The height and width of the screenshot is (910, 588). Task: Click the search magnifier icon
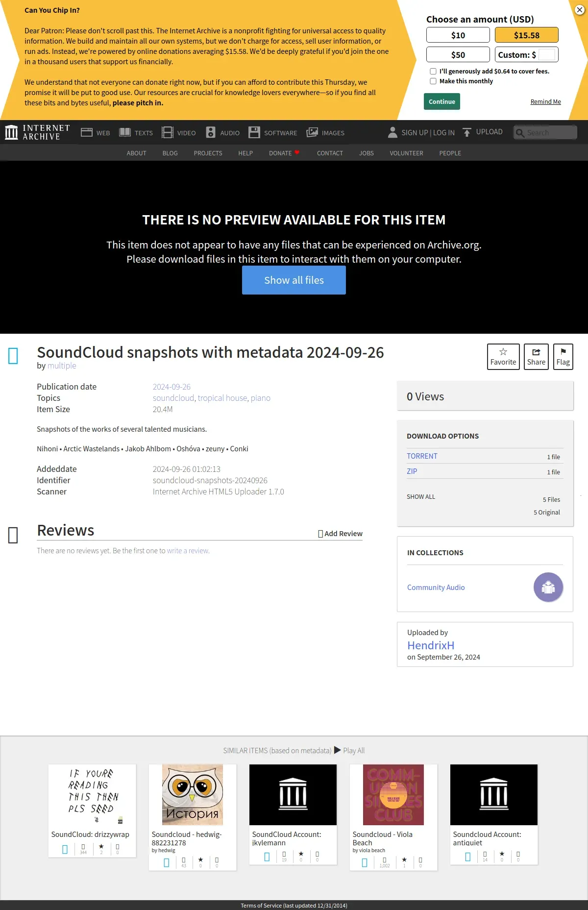point(520,133)
